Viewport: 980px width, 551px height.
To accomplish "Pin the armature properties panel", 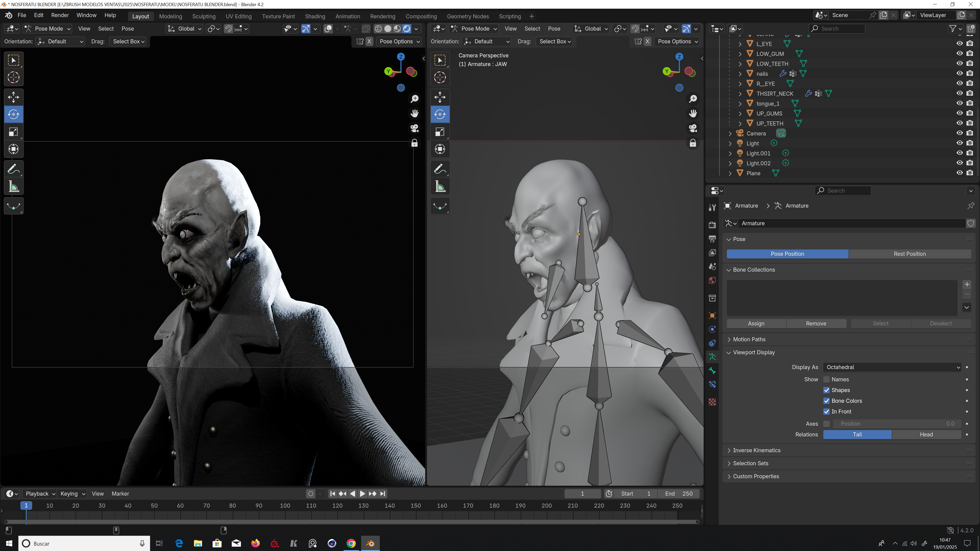I will pos(971,206).
